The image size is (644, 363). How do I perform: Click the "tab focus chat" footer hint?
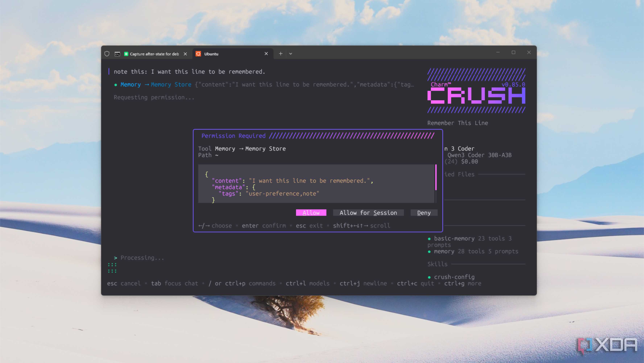pos(174,283)
